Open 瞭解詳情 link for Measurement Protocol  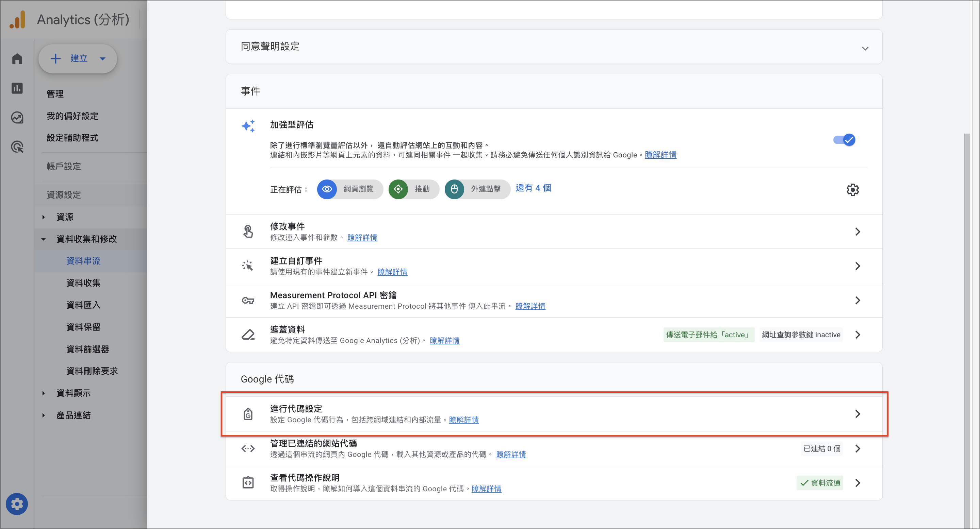(530, 306)
